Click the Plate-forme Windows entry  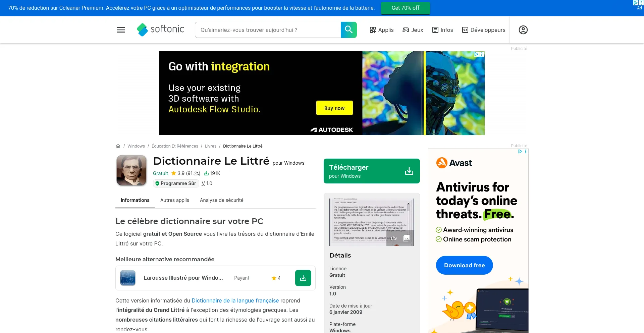342,327
